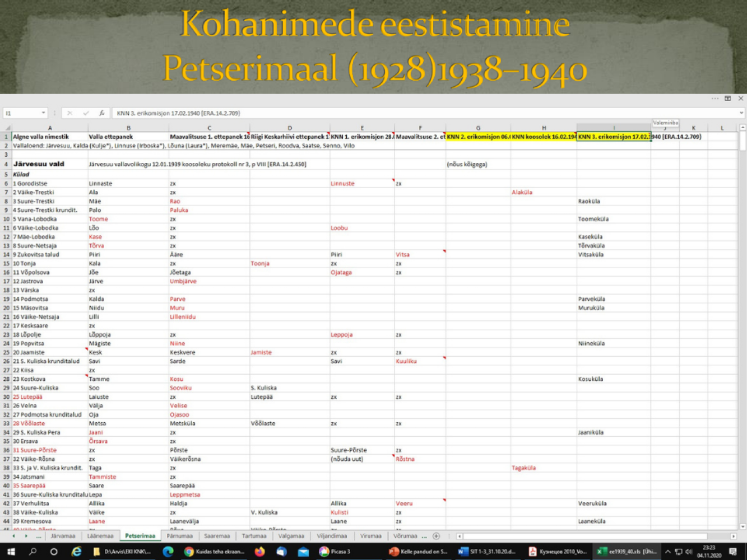747x560 pixels.
Task: Click the horizontal scrollbar right arrow
Action: [x=733, y=536]
